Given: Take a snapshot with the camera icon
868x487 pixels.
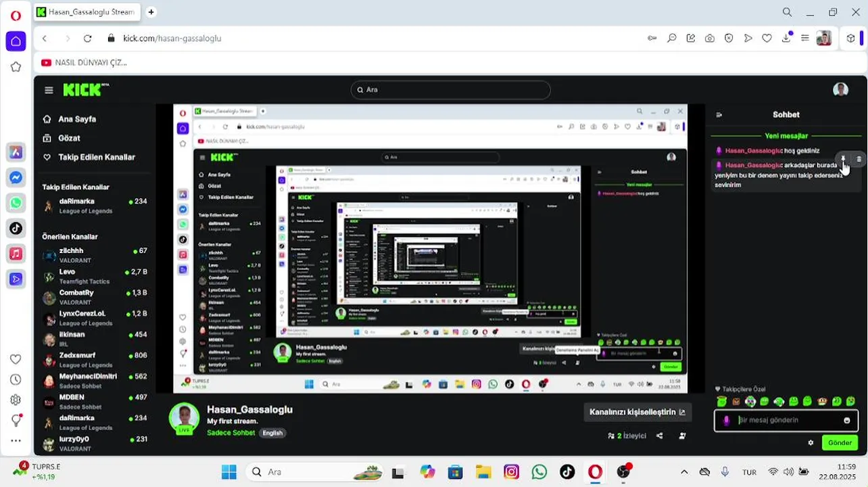Looking at the screenshot, I should (x=710, y=39).
